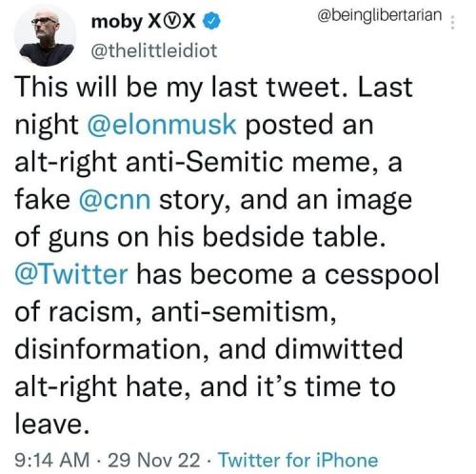Open moby's profile picture avatar
This screenshot has width=476, height=474.
(x=45, y=35)
